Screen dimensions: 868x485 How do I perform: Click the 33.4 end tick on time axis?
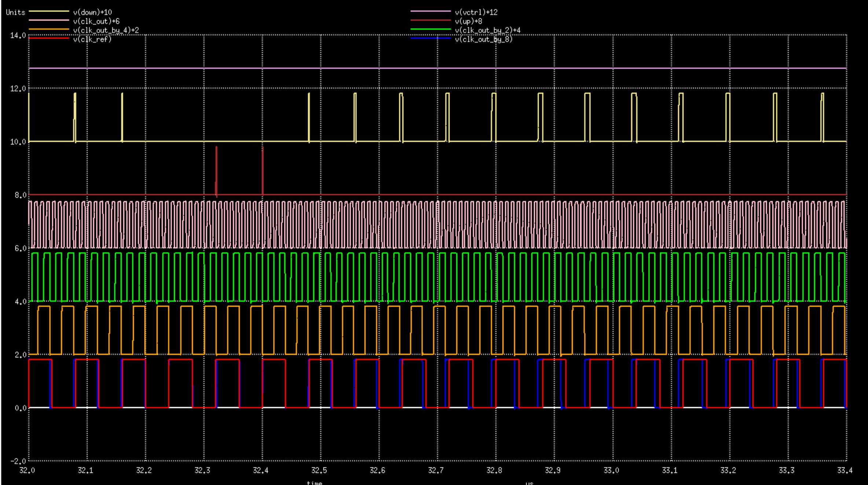click(x=845, y=471)
